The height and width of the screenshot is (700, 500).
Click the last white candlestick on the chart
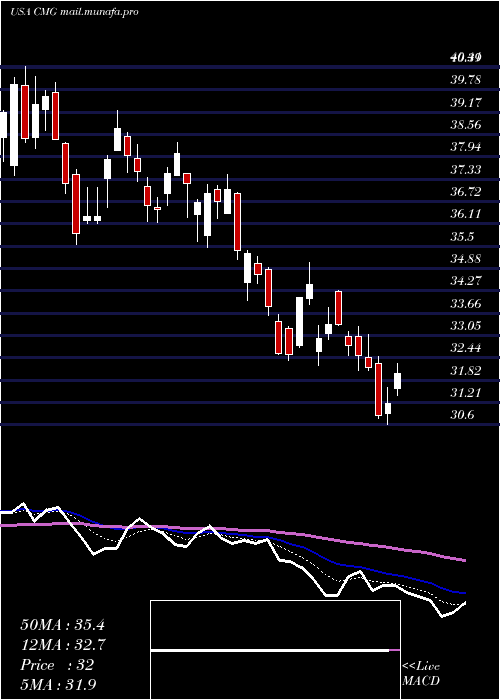[397, 381]
